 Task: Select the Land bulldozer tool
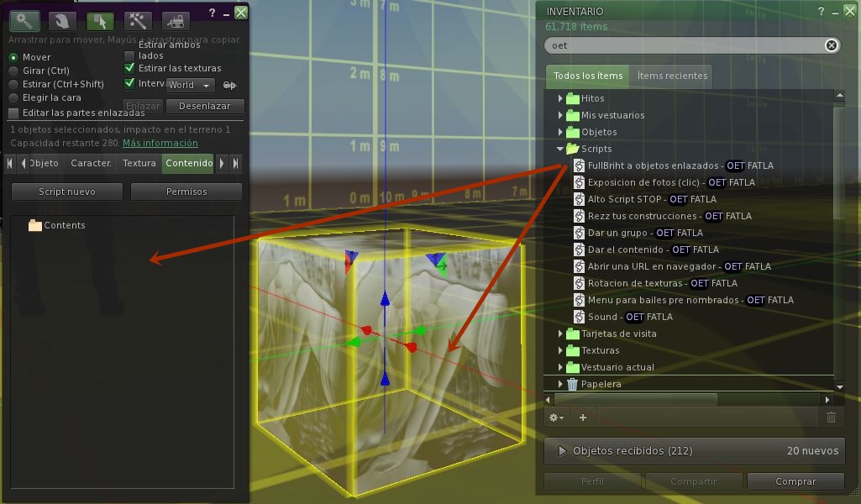[176, 21]
